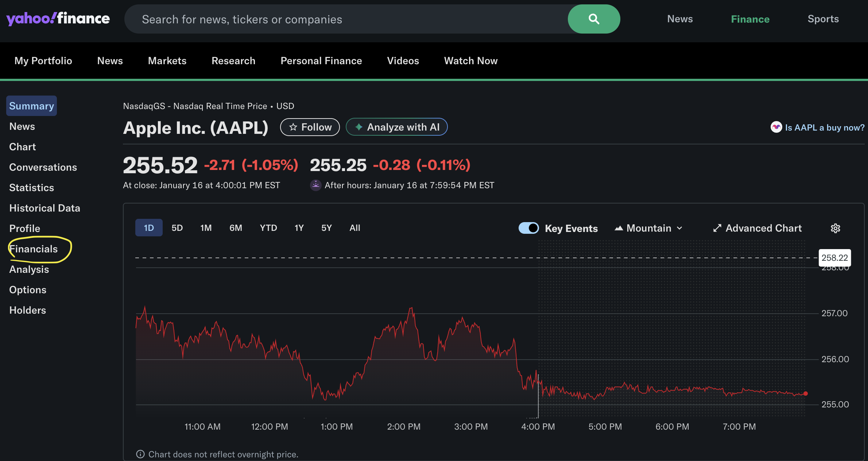This screenshot has height=461, width=868.
Task: Click chart info icon near disclaimer
Action: [140, 454]
